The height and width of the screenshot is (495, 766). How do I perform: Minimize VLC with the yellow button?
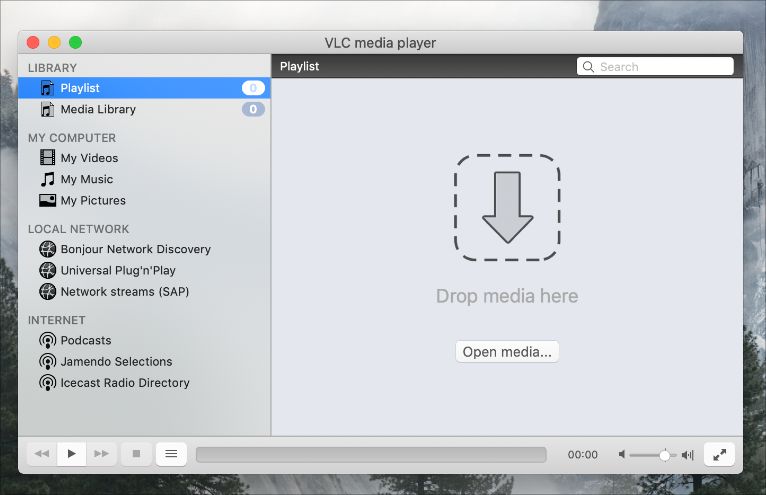pyautogui.click(x=54, y=43)
